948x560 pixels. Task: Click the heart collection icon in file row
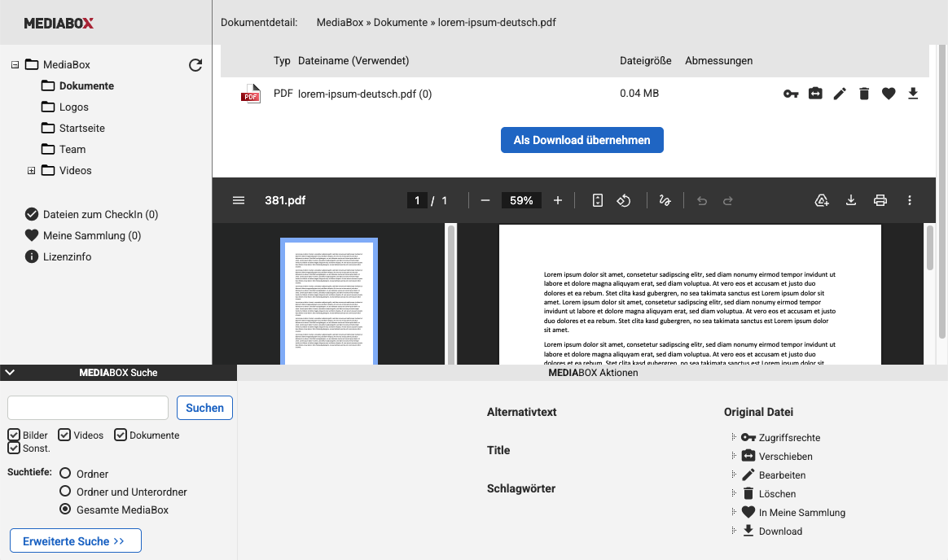click(x=889, y=94)
